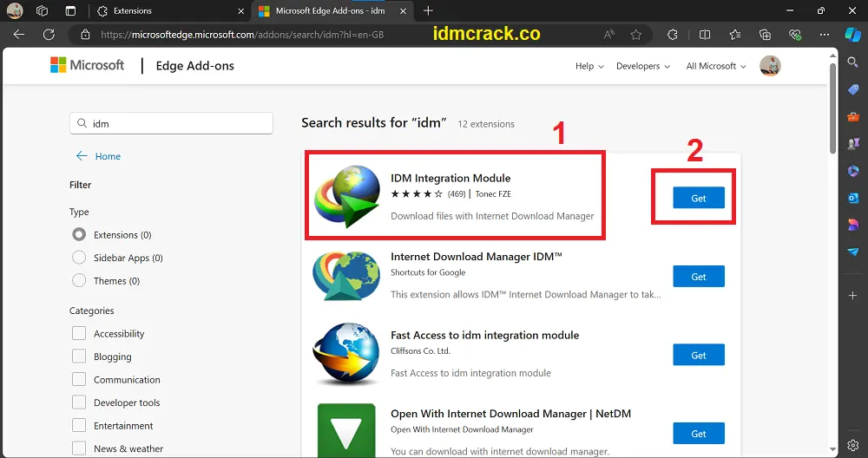Open the profile avatar in the title bar
Viewport: 868px width, 458px height.
coord(15,10)
